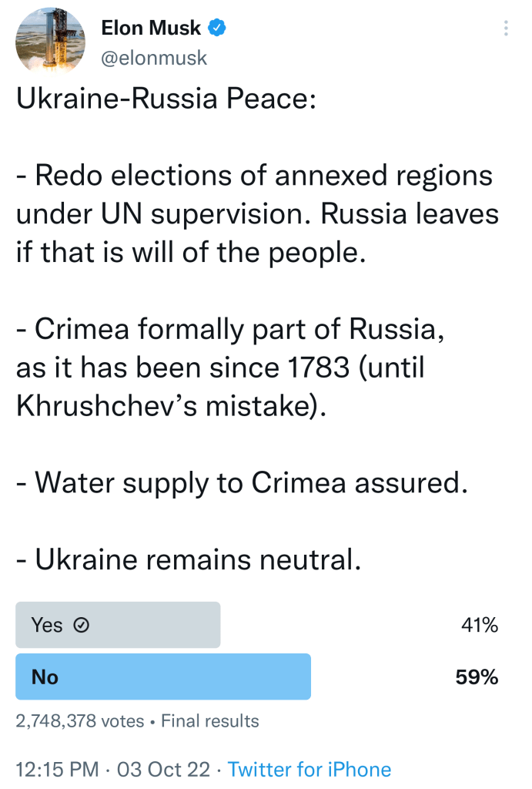Click the 03 Oct 22 date
Viewport: 532px width, 789px height.
pos(163,769)
